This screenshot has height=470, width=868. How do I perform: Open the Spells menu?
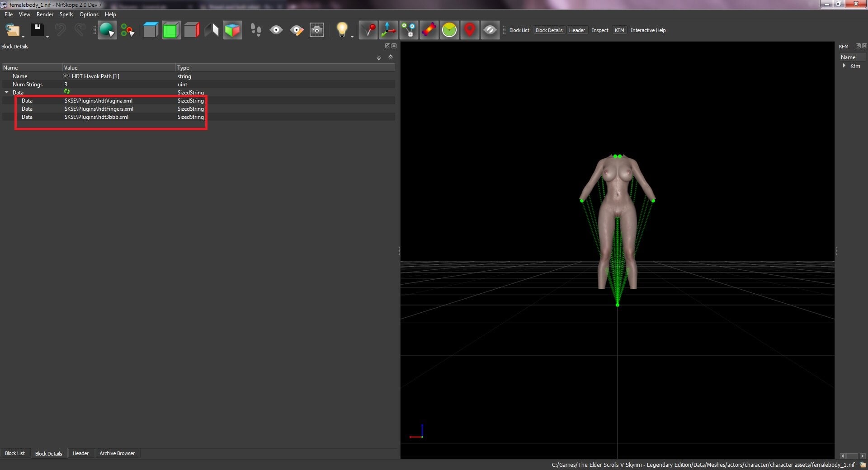[66, 14]
